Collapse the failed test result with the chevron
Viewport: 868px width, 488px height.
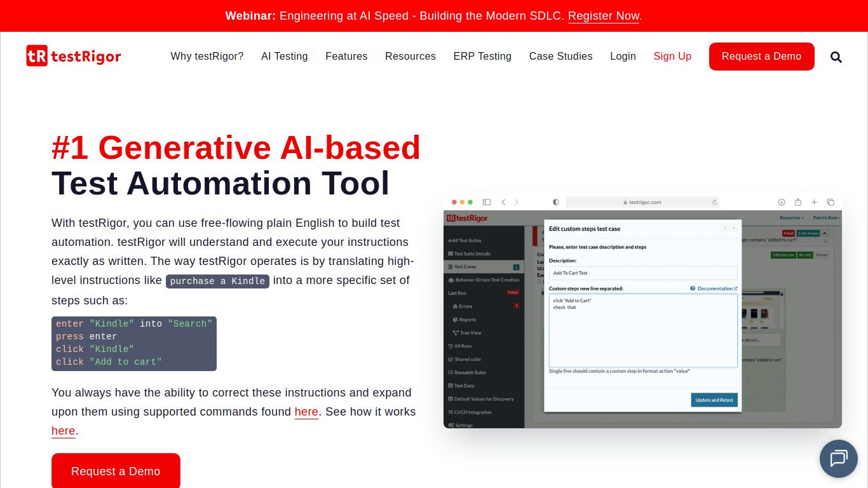click(x=825, y=233)
